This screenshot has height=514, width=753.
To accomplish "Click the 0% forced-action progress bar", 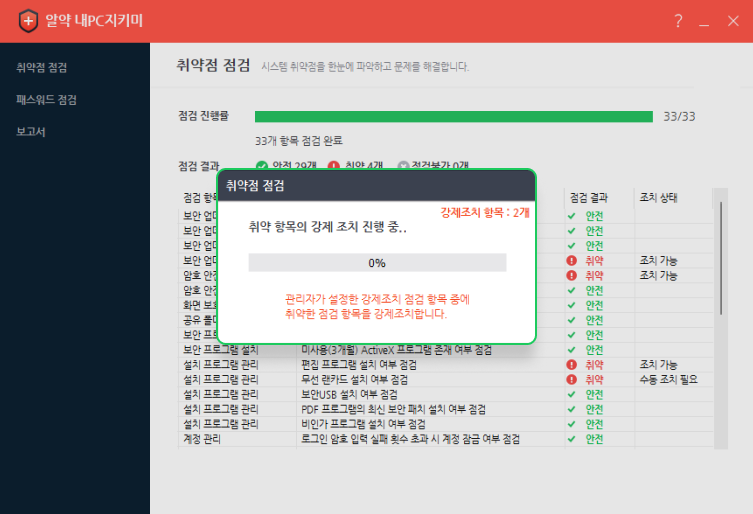I will point(377,263).
